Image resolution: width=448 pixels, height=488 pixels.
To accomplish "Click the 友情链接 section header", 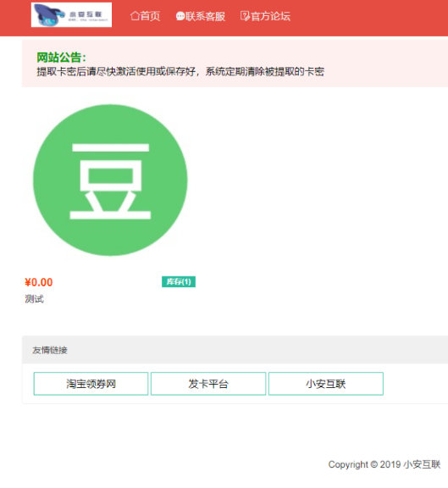I will tap(50, 350).
